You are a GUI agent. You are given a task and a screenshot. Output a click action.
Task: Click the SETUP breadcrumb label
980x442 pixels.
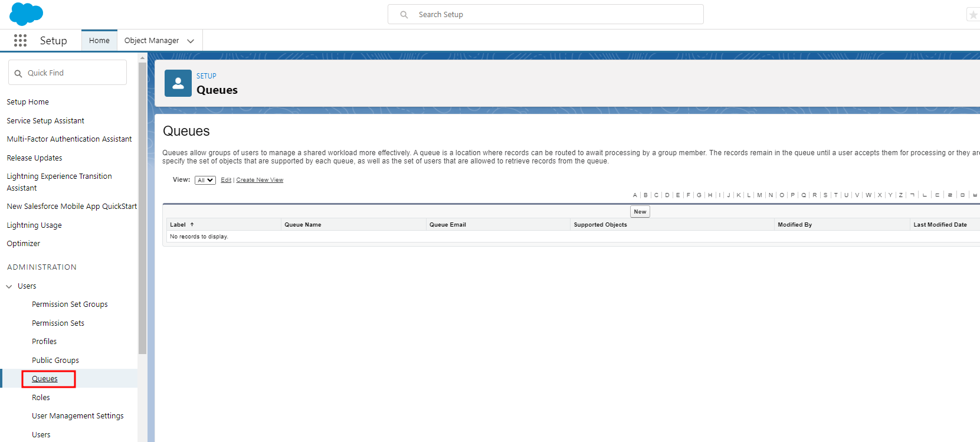207,76
